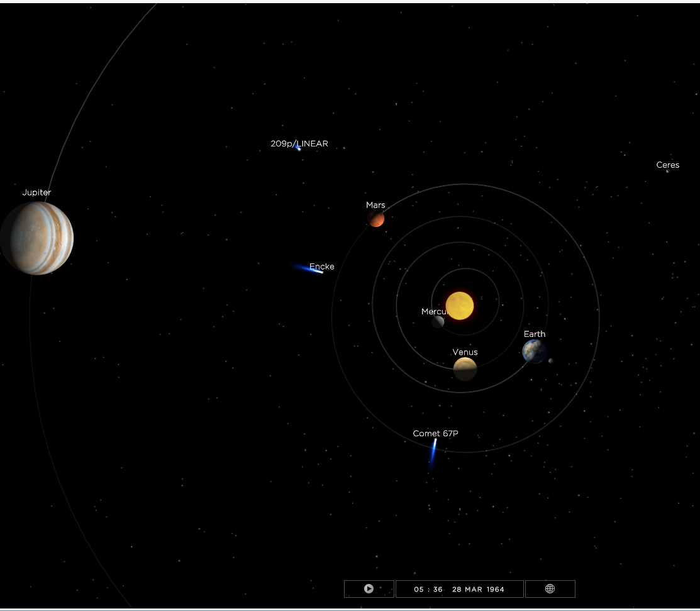Click the Mars planet sphere
The height and width of the screenshot is (611, 700).
coord(376,219)
